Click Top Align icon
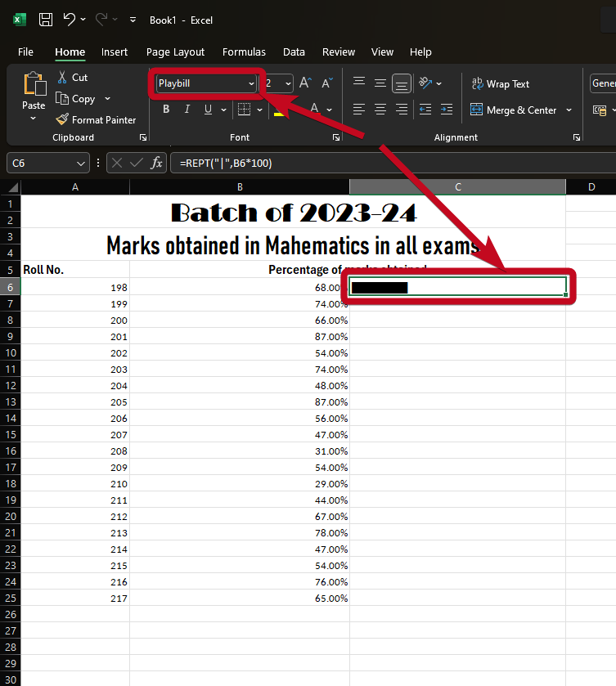This screenshot has height=686, width=616. (359, 83)
